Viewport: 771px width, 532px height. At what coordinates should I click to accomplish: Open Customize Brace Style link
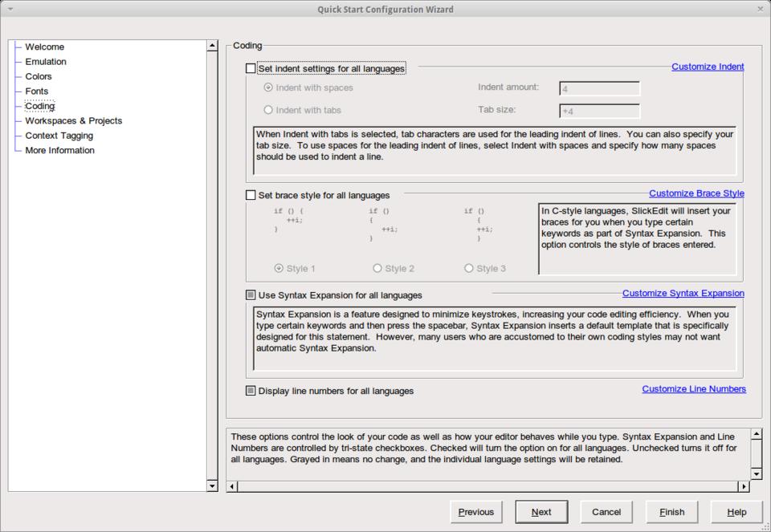pos(696,193)
